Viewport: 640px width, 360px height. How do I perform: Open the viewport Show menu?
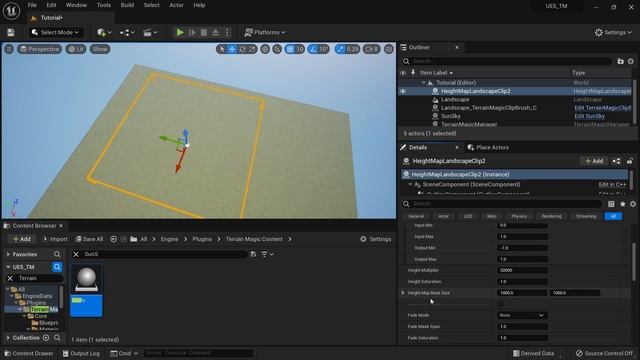[100, 49]
